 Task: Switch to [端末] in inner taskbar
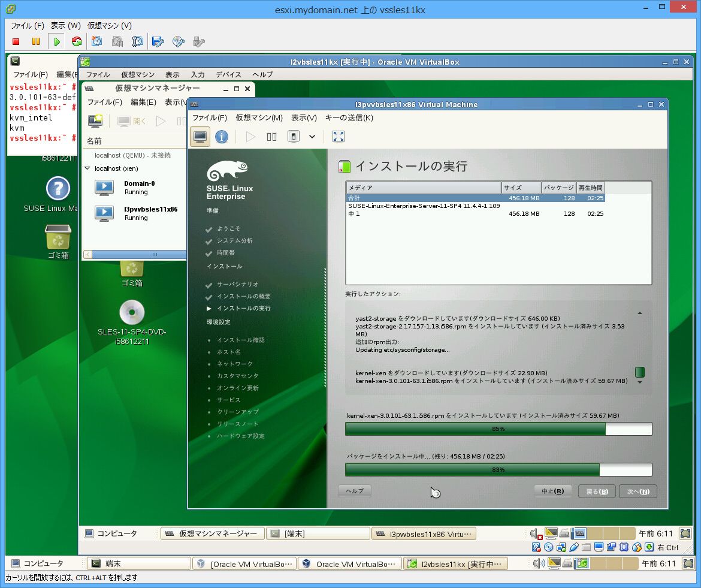(318, 533)
